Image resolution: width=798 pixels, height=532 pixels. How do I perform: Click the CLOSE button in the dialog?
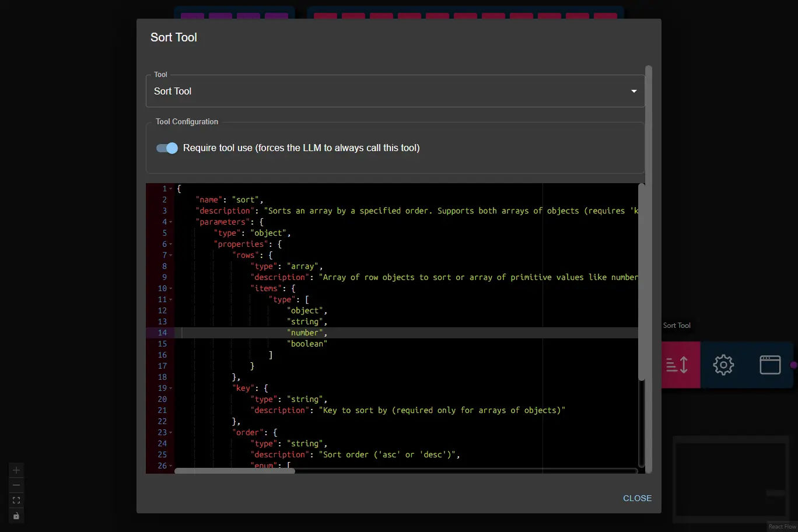637,498
